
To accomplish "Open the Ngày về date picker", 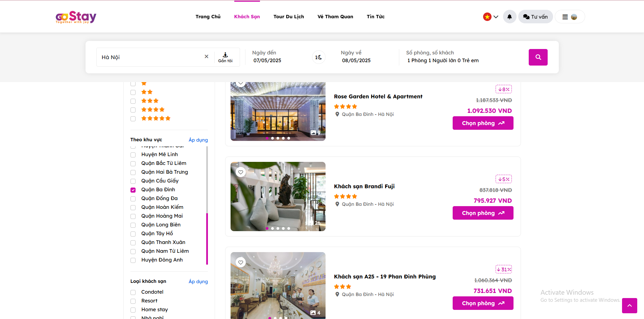I will pos(356,57).
